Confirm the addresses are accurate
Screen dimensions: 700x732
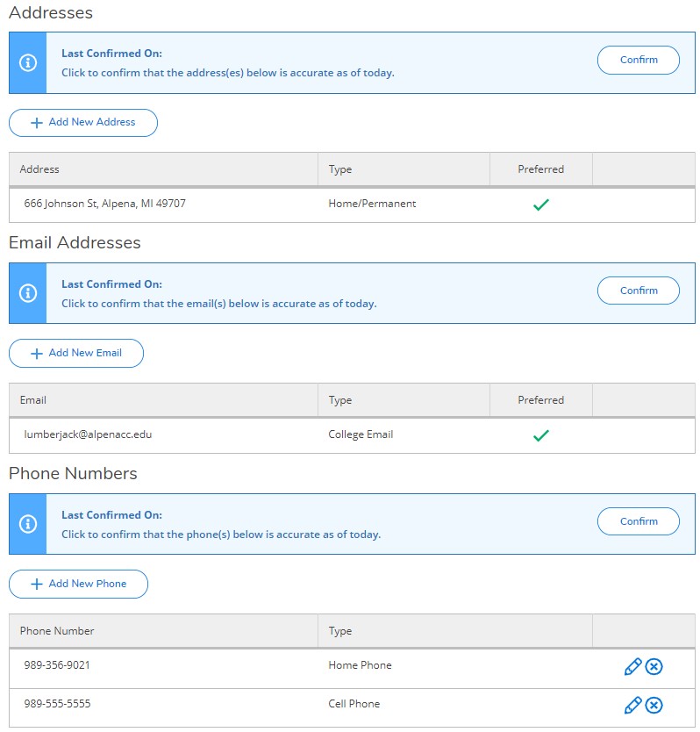(638, 60)
